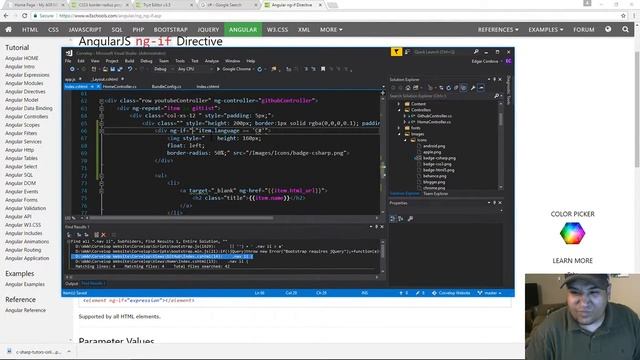Click the browser refresh icon beside Google Chrome
The image size is (640, 360).
260,69
